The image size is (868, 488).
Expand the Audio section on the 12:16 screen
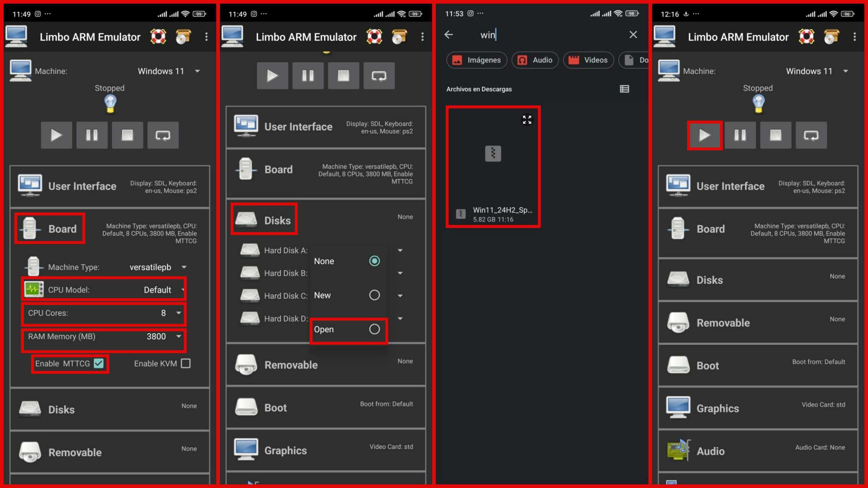(758, 451)
